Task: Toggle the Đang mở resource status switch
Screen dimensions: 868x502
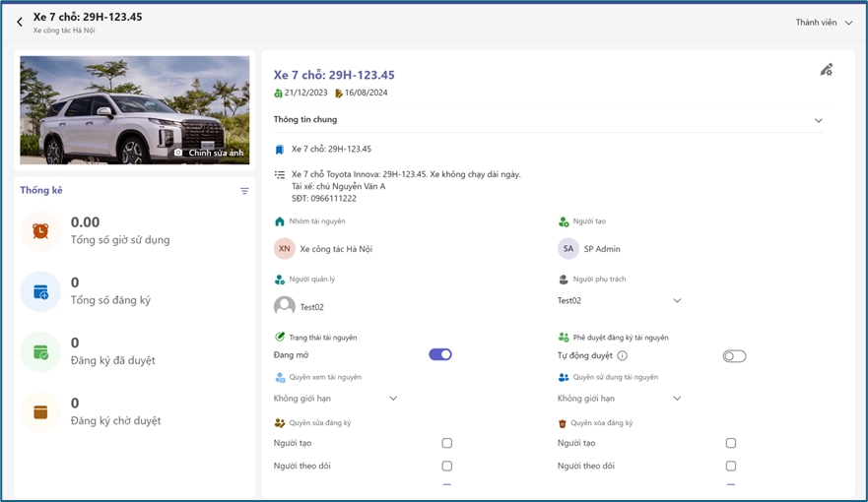Action: click(440, 354)
